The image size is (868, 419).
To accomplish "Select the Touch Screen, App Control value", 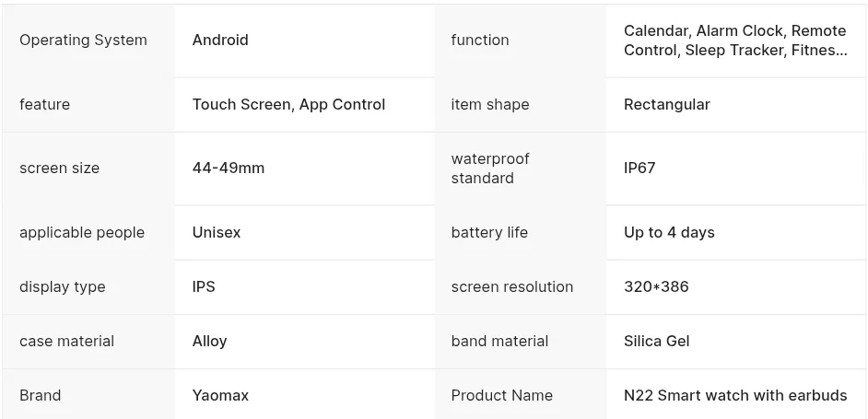I will point(288,105).
